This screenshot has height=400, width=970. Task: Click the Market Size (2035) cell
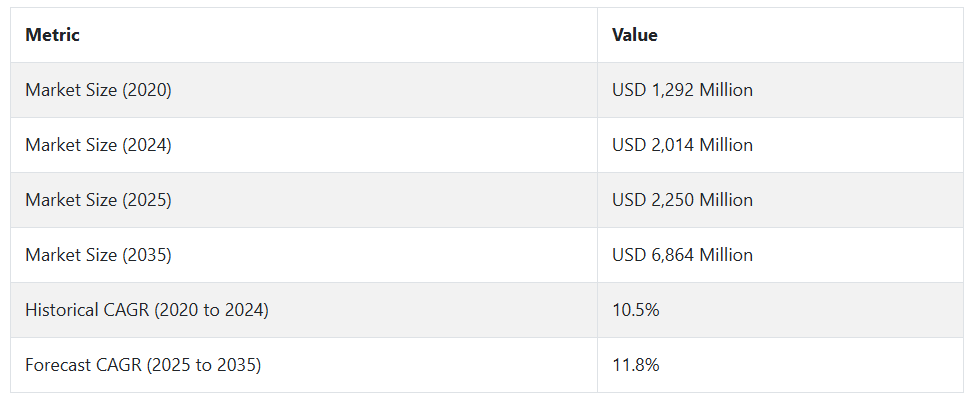pyautogui.click(x=304, y=255)
